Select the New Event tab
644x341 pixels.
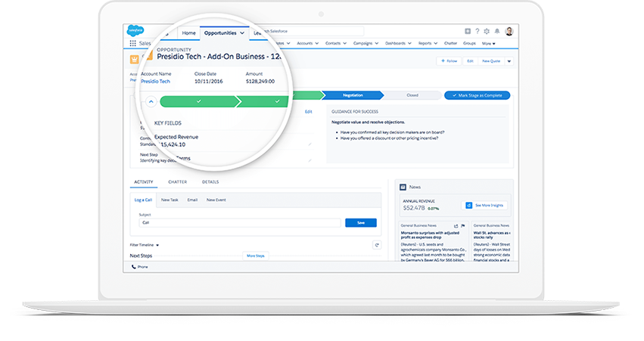click(x=216, y=200)
